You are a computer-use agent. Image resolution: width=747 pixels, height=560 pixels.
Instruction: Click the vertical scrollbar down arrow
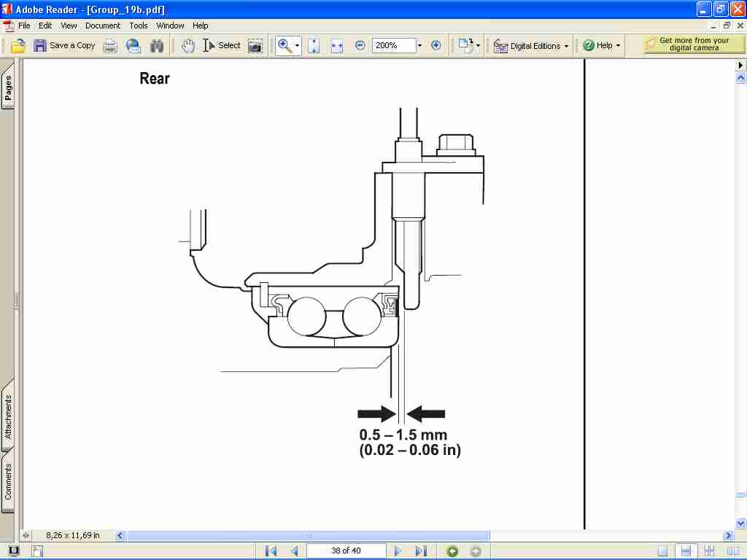pyautogui.click(x=741, y=524)
